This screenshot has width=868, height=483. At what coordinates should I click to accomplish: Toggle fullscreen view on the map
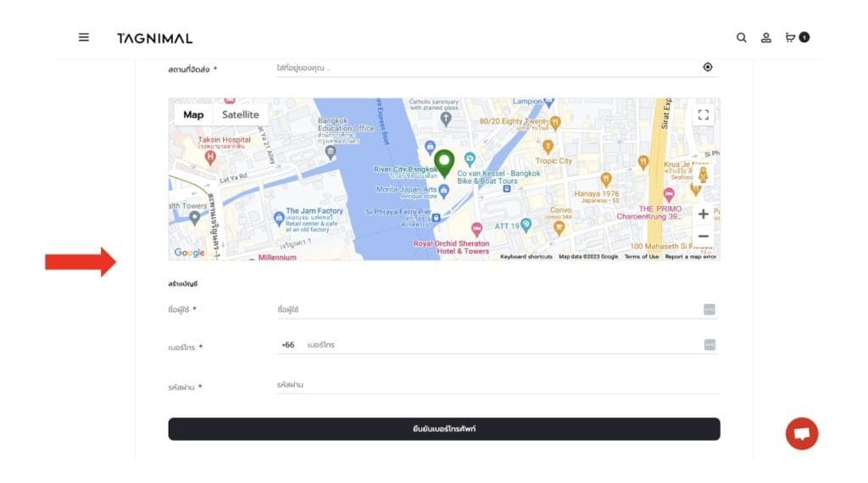(702, 115)
